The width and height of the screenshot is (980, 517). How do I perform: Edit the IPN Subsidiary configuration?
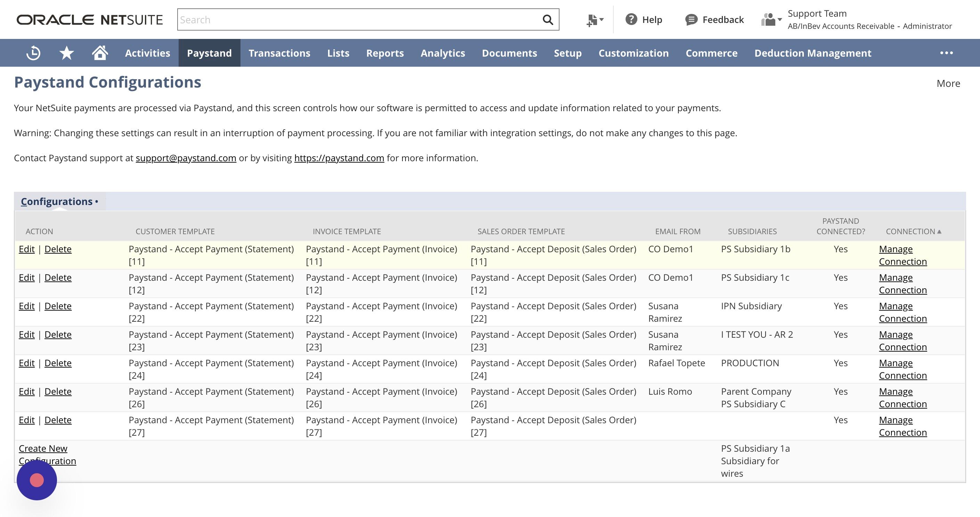click(27, 306)
